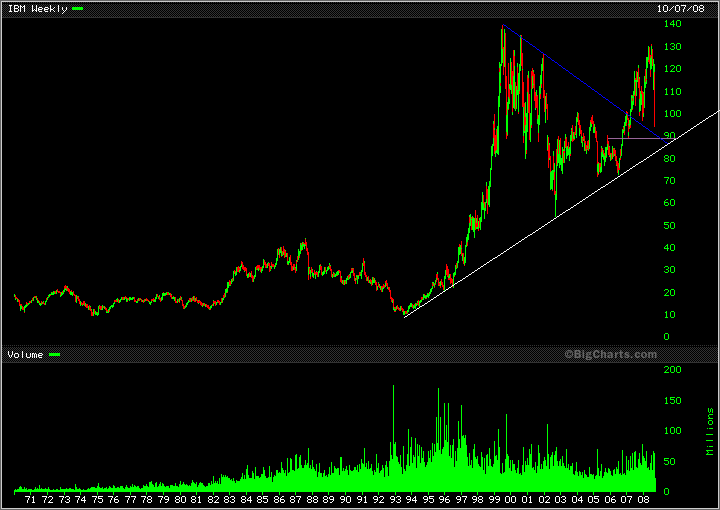The image size is (720, 510).
Task: Click year label "92" on time axis
Action: pyautogui.click(x=378, y=499)
